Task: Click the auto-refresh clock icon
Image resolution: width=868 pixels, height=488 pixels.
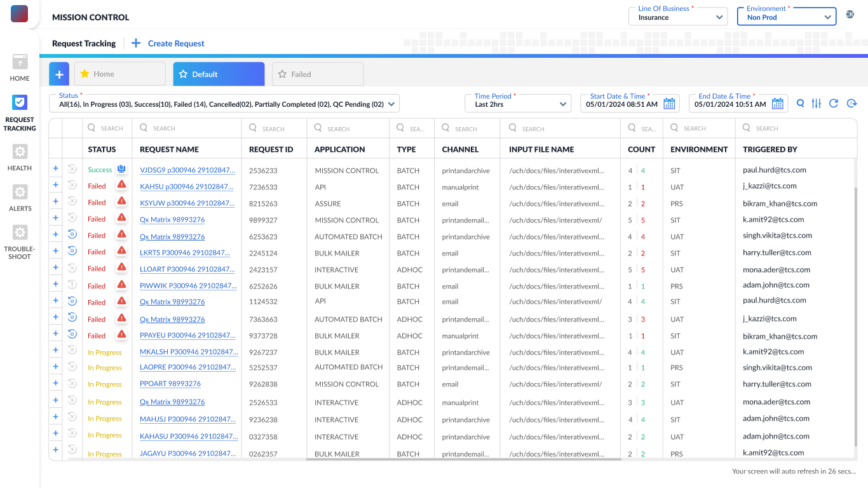Action: coord(851,104)
